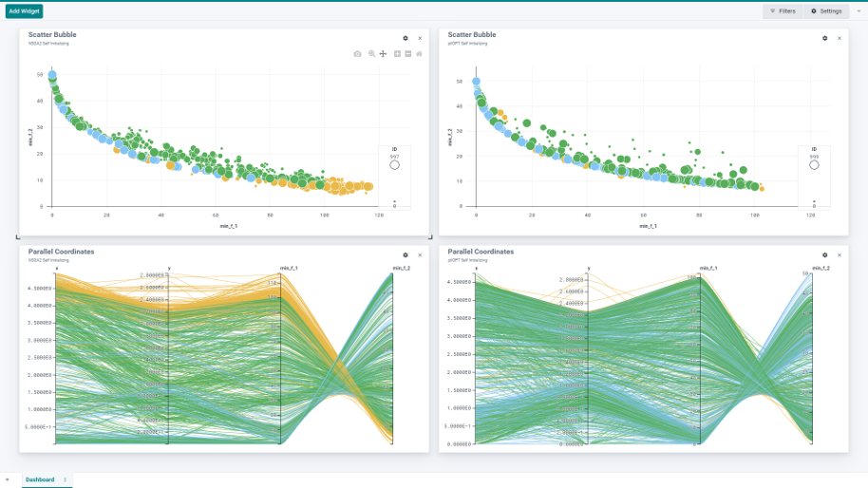Viewport: 868px width, 488px height.
Task: Open gear settings of right Scatter Bubble widget
Action: pyautogui.click(x=825, y=38)
